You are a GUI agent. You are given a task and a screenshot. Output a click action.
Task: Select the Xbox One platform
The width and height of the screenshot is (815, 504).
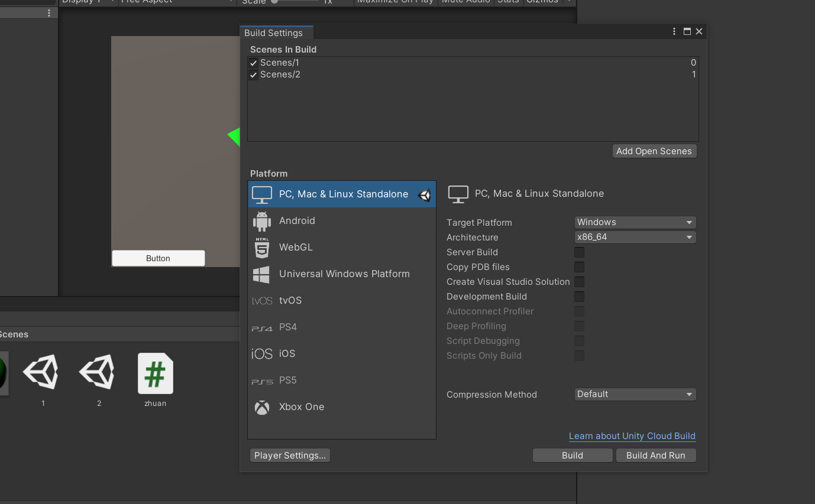[342, 407]
